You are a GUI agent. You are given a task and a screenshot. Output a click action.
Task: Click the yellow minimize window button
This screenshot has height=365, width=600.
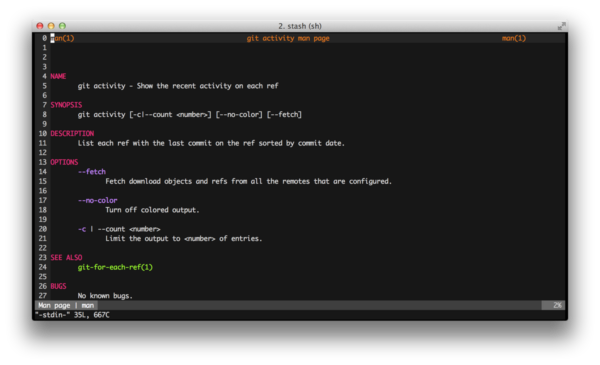[x=51, y=26]
